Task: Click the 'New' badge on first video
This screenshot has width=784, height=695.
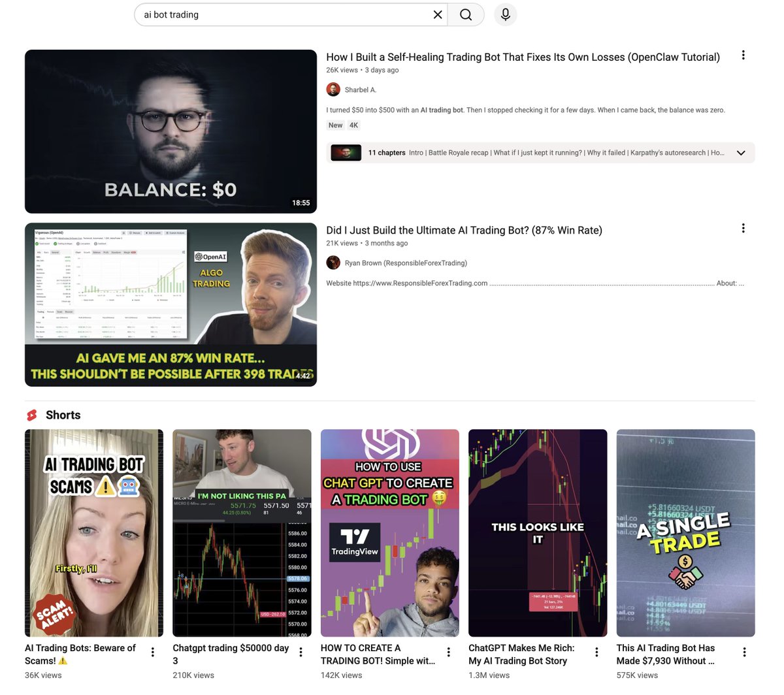Action: point(335,125)
